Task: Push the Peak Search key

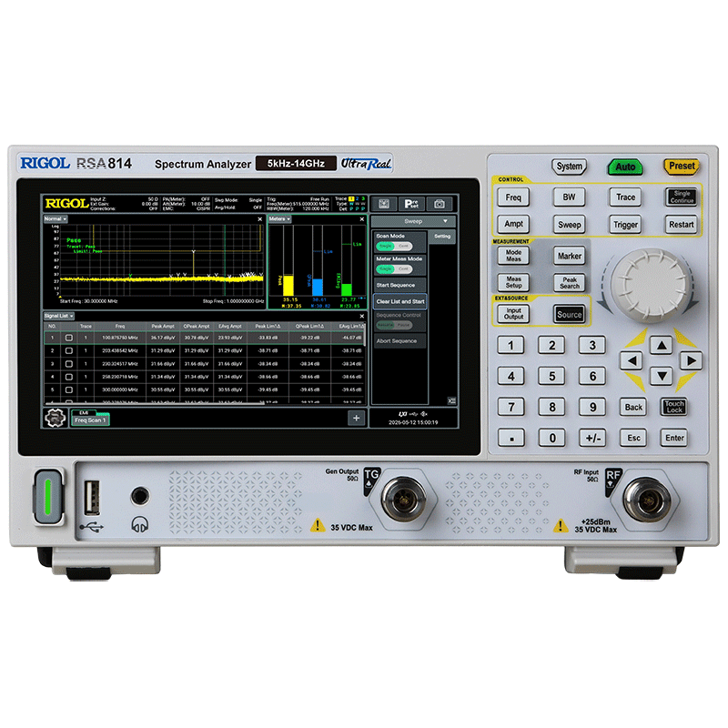Action: (570, 283)
